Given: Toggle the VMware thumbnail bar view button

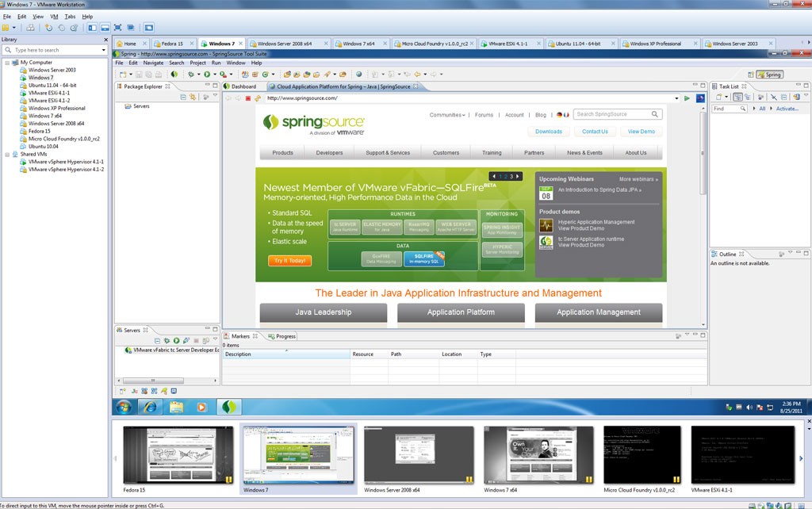Looking at the screenshot, I should coord(105,28).
